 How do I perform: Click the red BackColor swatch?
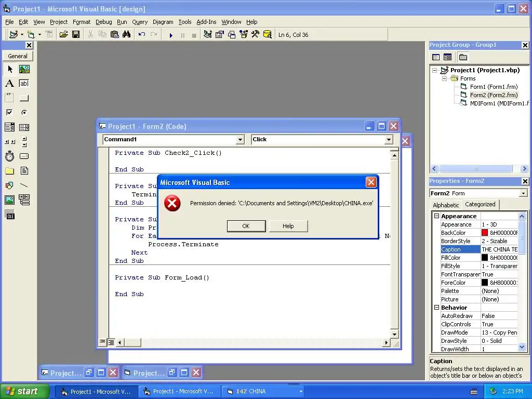(x=485, y=233)
